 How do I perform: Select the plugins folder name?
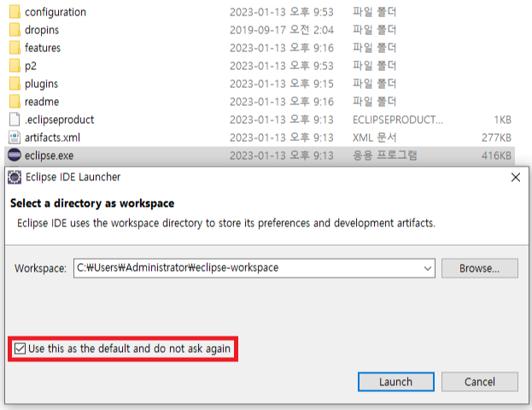point(41,84)
